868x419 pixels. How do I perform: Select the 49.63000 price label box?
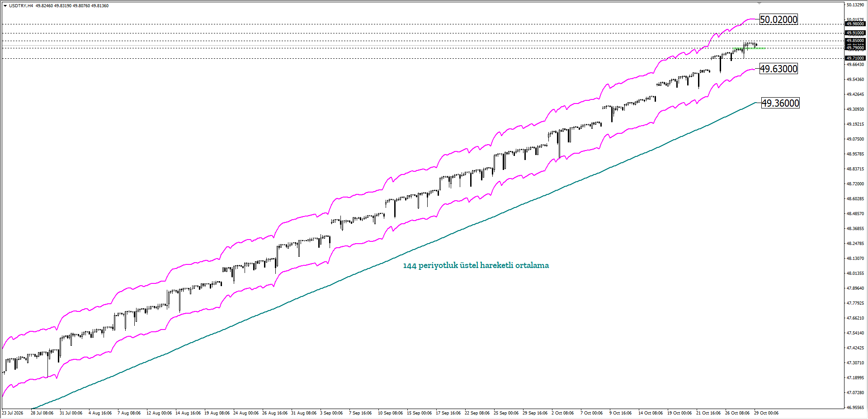pos(778,69)
